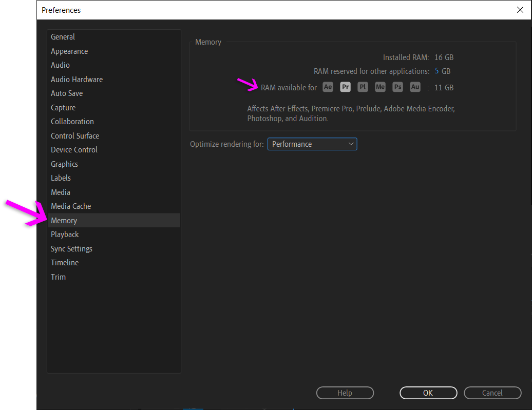The image size is (532, 410).
Task: Select Trim at the bottom of the sidebar
Action: click(58, 277)
